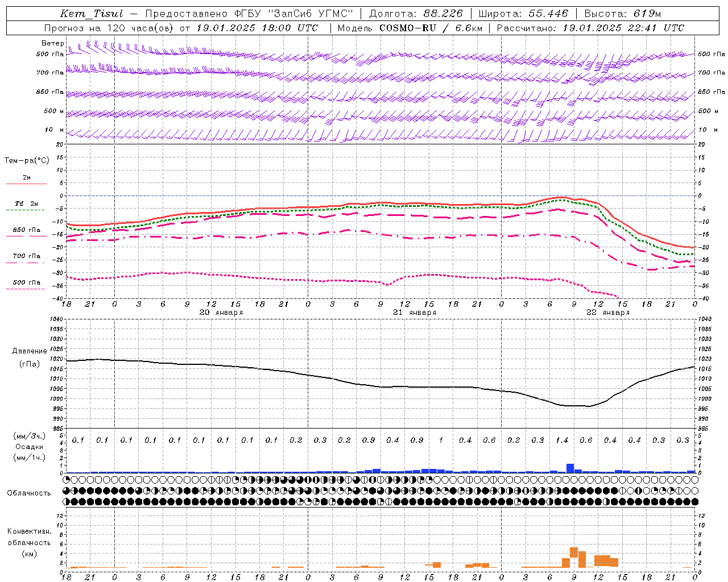Click the date label 22 января
Viewport: 728px width, 582px height.
608,313
